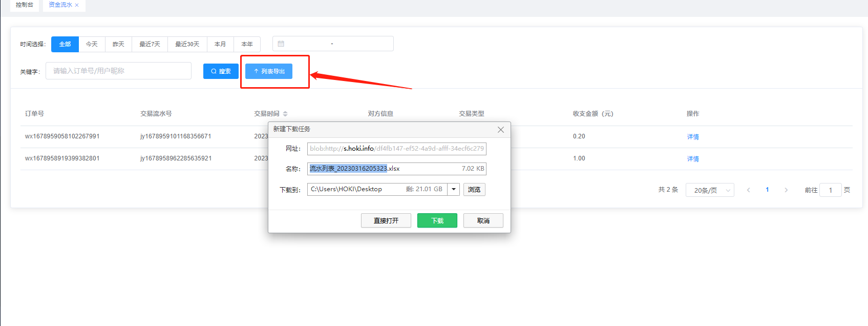
Task: Switch to the 资金流水 tab
Action: [x=60, y=5]
